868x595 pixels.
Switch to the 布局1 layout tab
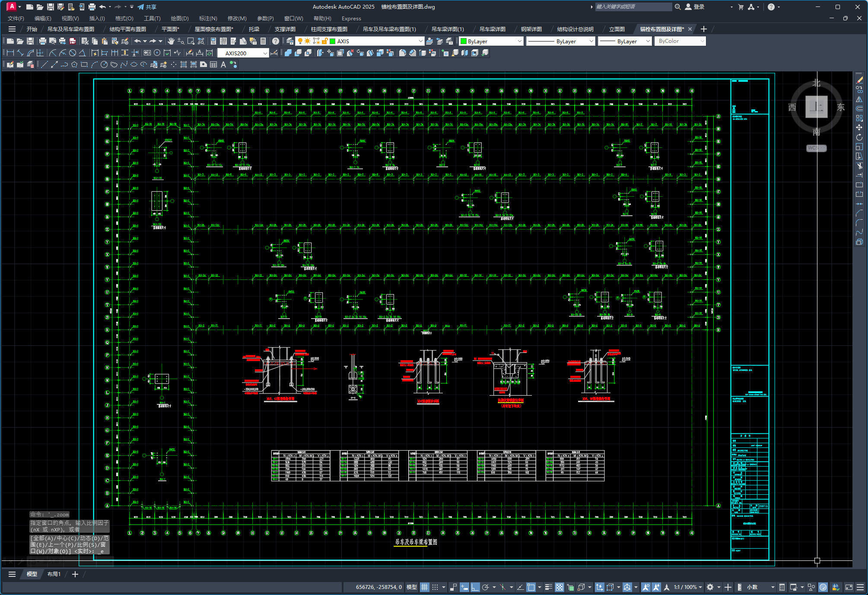[54, 574]
